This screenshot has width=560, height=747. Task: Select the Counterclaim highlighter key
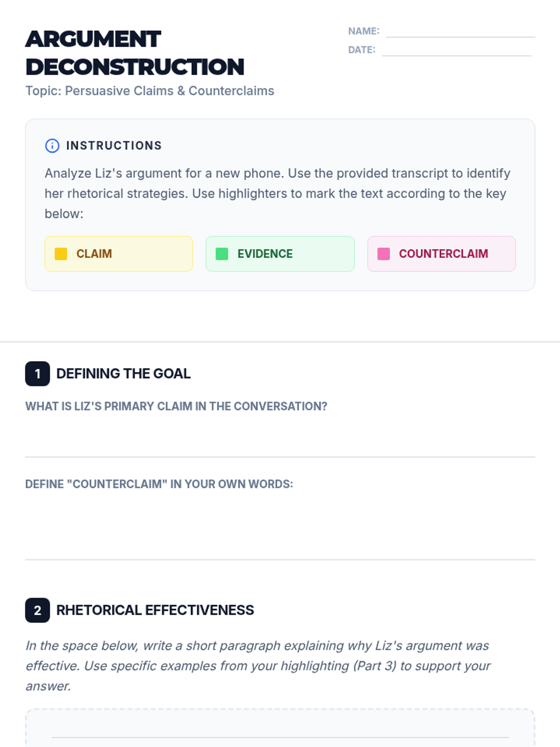coord(441,254)
